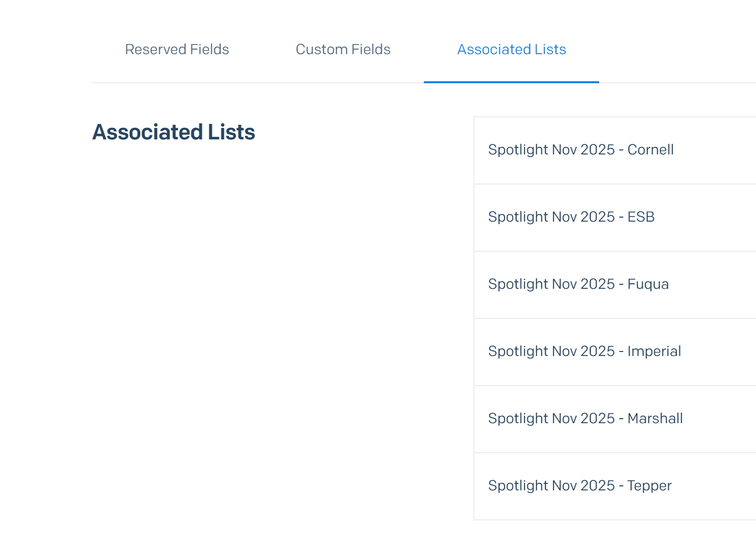This screenshot has height=535, width=756.
Task: Open the Spotlight Nov 2025 - Marshall list
Action: [585, 419]
